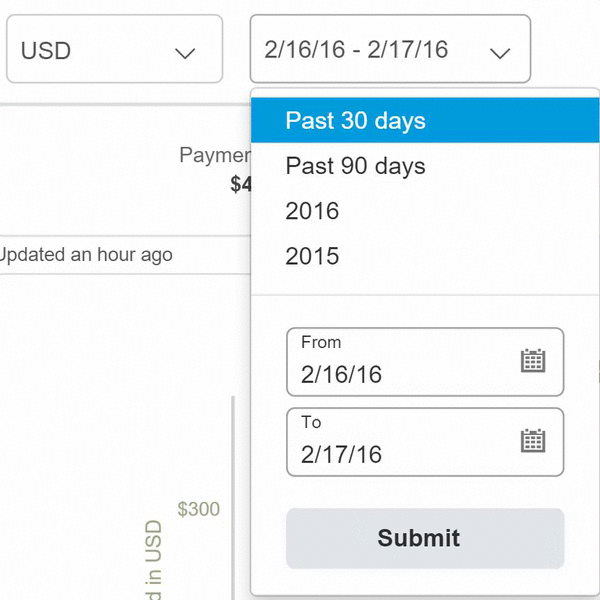Click the From label in the date field
Image resolution: width=600 pixels, height=600 pixels.
point(321,342)
